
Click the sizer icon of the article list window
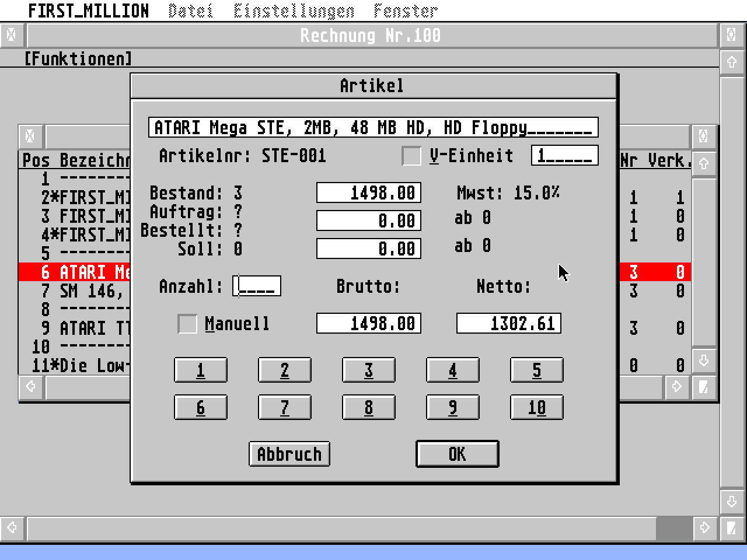pos(704,386)
